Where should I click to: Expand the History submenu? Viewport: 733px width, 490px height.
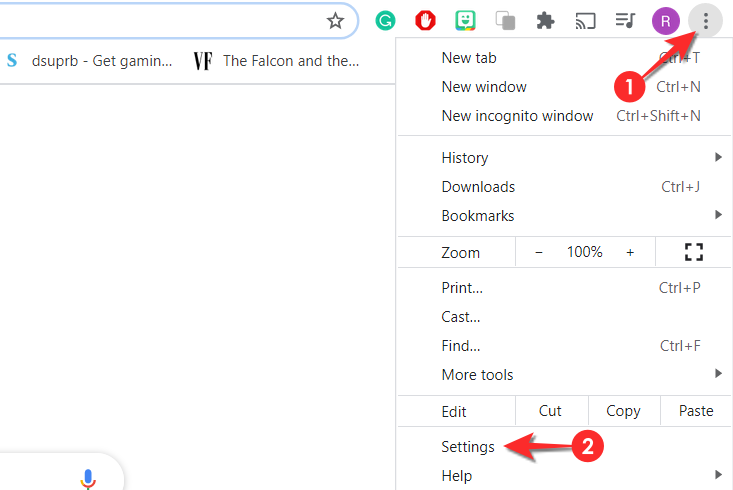[564, 158]
